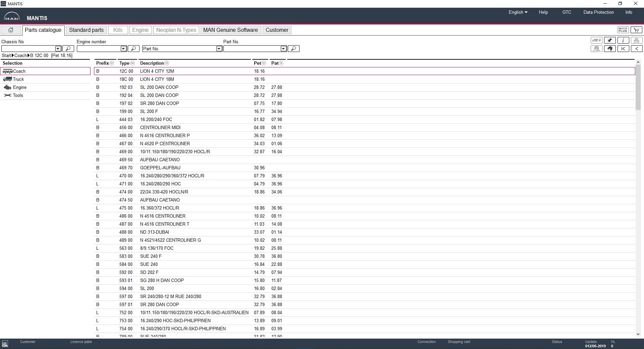
Task: Select row N 4521/4522 CENTROLINER G
Action: click(365, 240)
